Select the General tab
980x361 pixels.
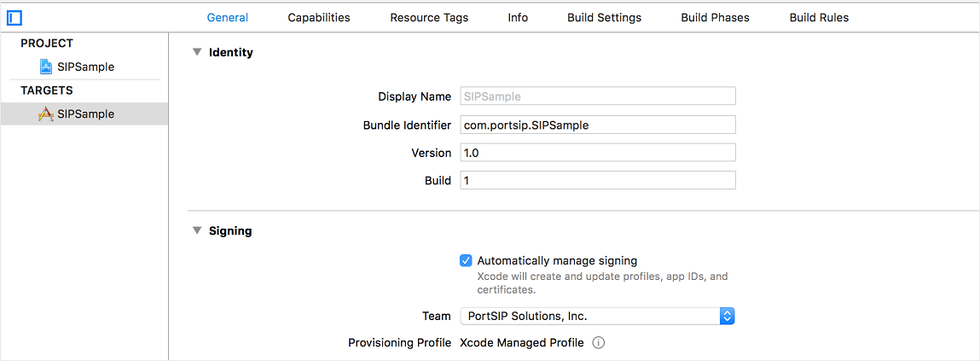(228, 17)
